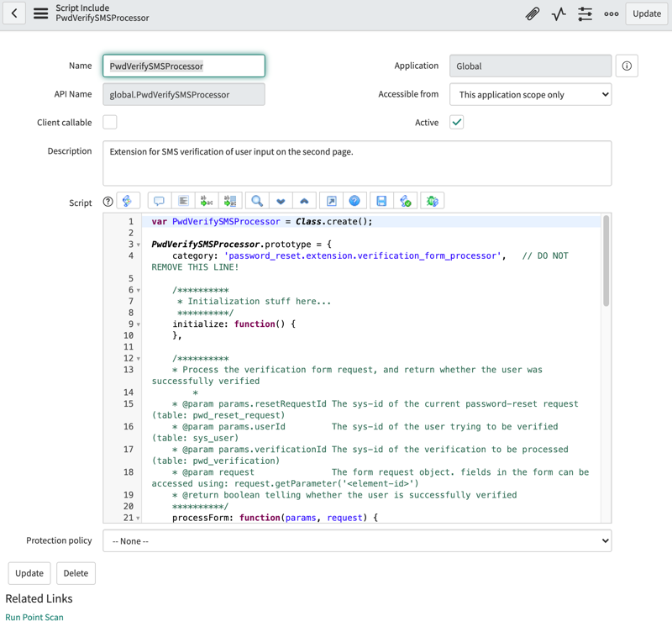Open script editor help icon
This screenshot has height=632, width=672.
click(x=354, y=201)
